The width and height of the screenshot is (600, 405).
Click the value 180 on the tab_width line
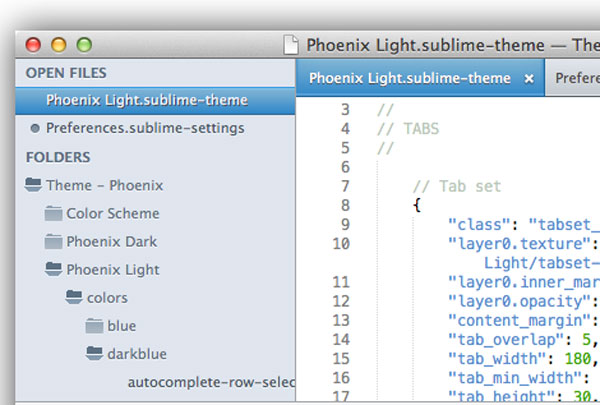click(x=578, y=359)
